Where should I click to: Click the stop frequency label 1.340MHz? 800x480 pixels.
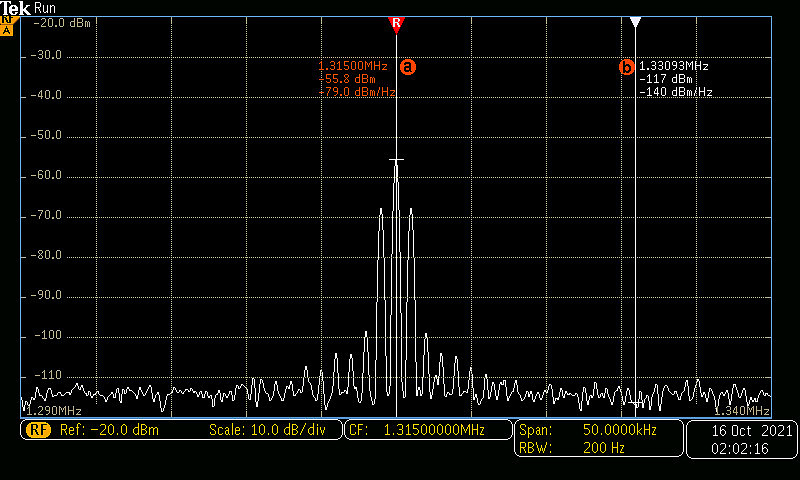(741, 411)
